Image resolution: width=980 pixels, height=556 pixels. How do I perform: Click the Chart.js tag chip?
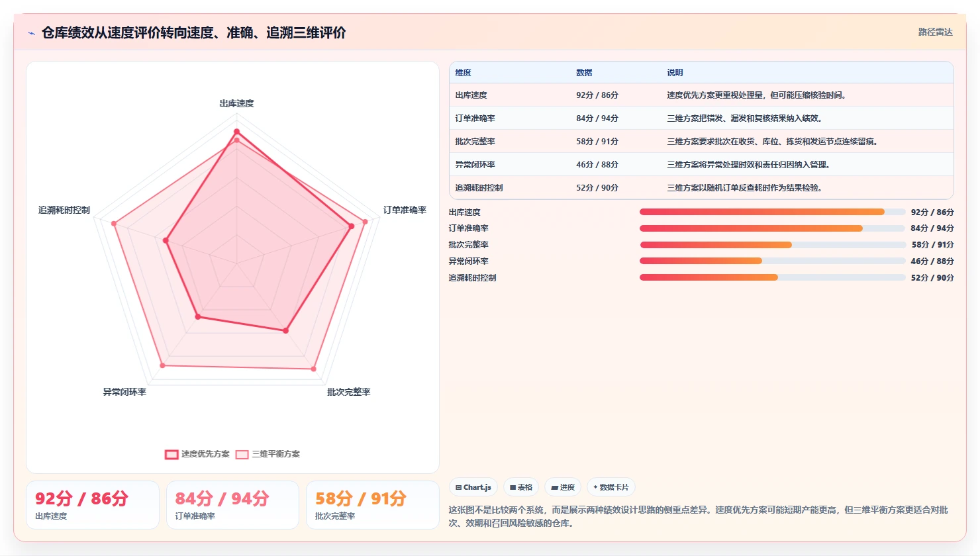473,487
